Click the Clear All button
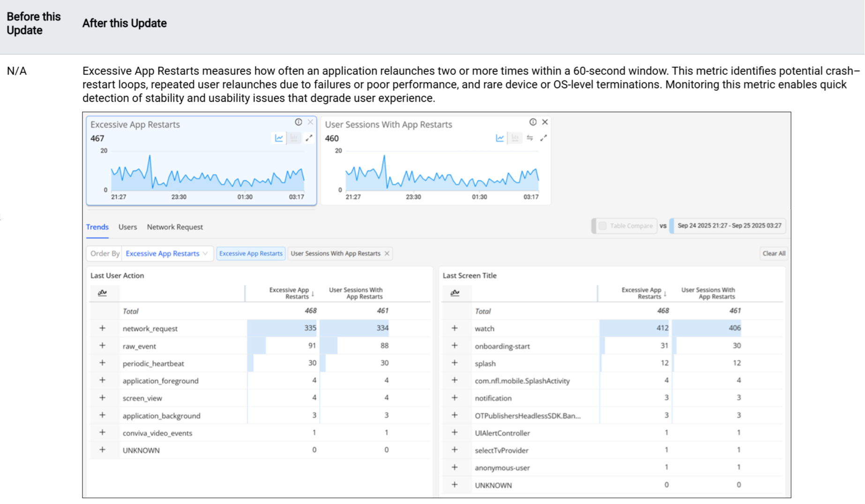The height and width of the screenshot is (504, 865). pyautogui.click(x=774, y=253)
